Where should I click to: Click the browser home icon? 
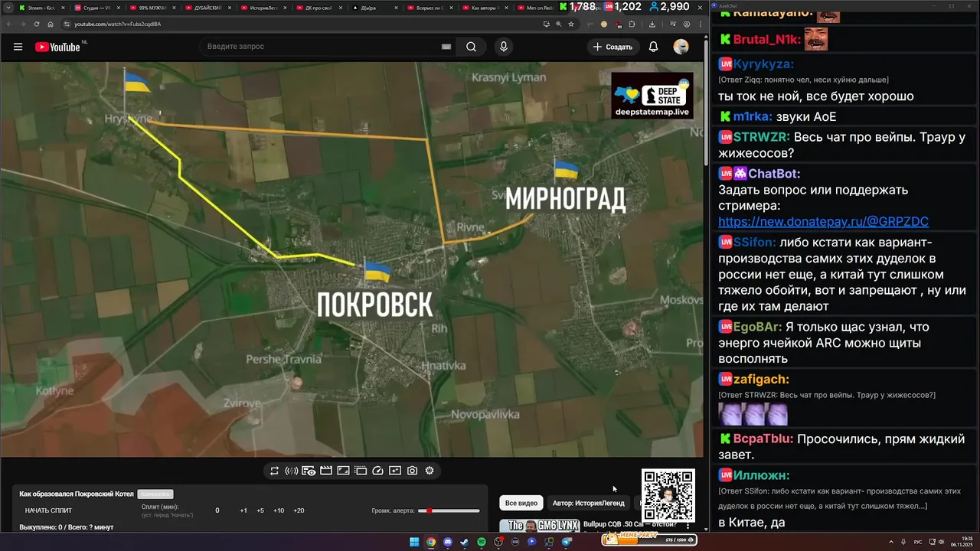(51, 24)
